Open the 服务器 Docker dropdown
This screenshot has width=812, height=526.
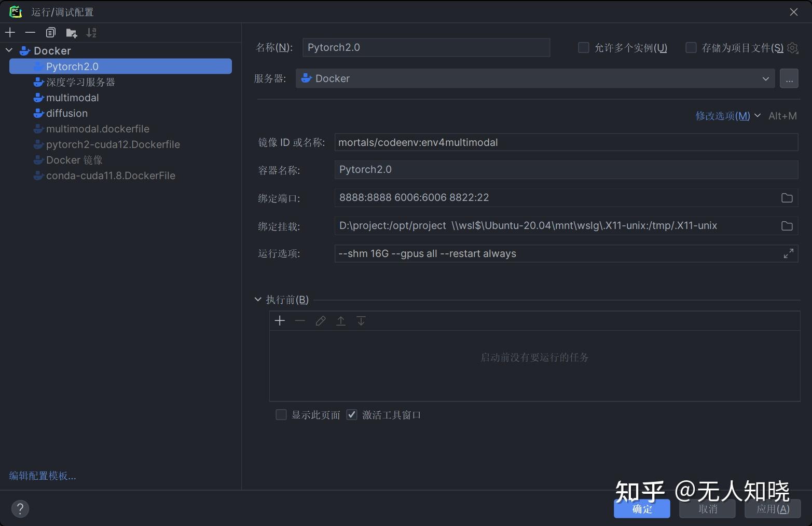(766, 78)
